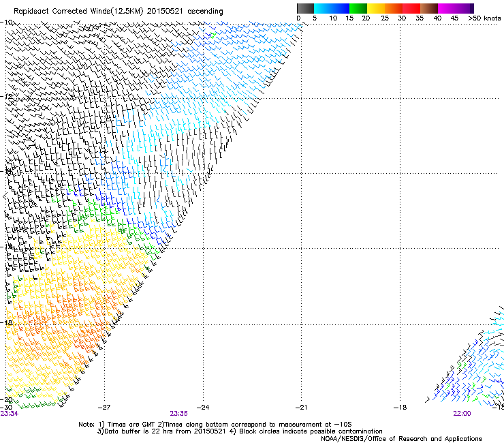Click the latitude label '-10' at top left
This screenshot has height=443, width=504.
(x=6, y=22)
